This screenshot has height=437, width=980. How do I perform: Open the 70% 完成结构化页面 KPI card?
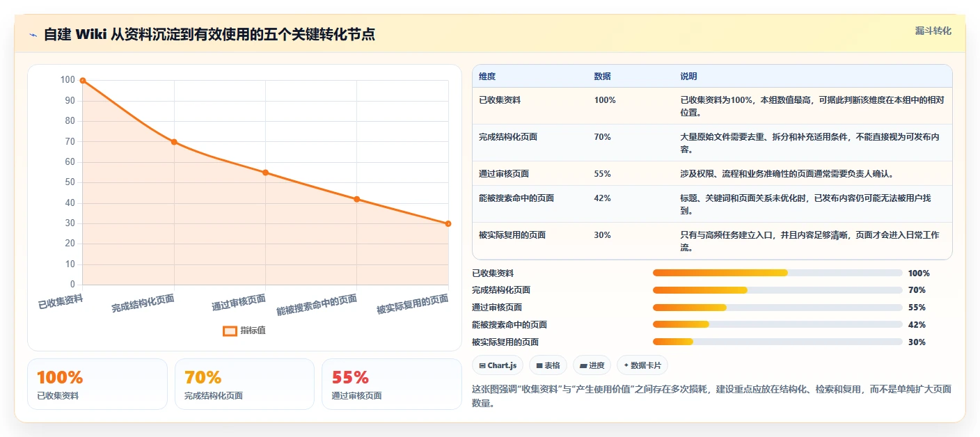(244, 384)
